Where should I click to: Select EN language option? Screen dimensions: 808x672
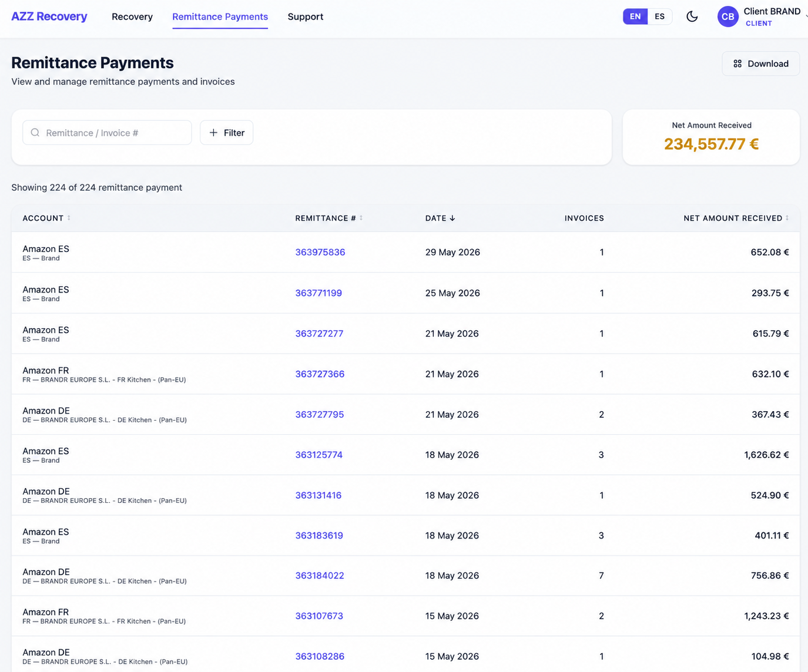pyautogui.click(x=635, y=16)
